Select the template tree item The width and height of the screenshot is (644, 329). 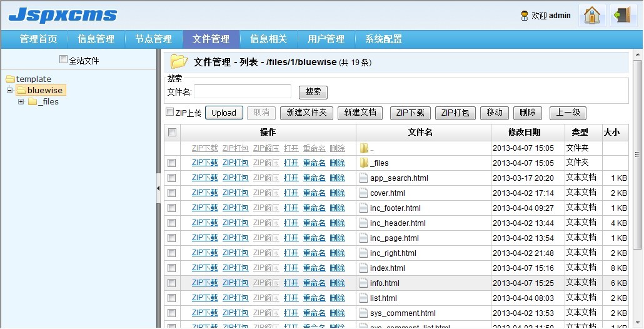[34, 79]
